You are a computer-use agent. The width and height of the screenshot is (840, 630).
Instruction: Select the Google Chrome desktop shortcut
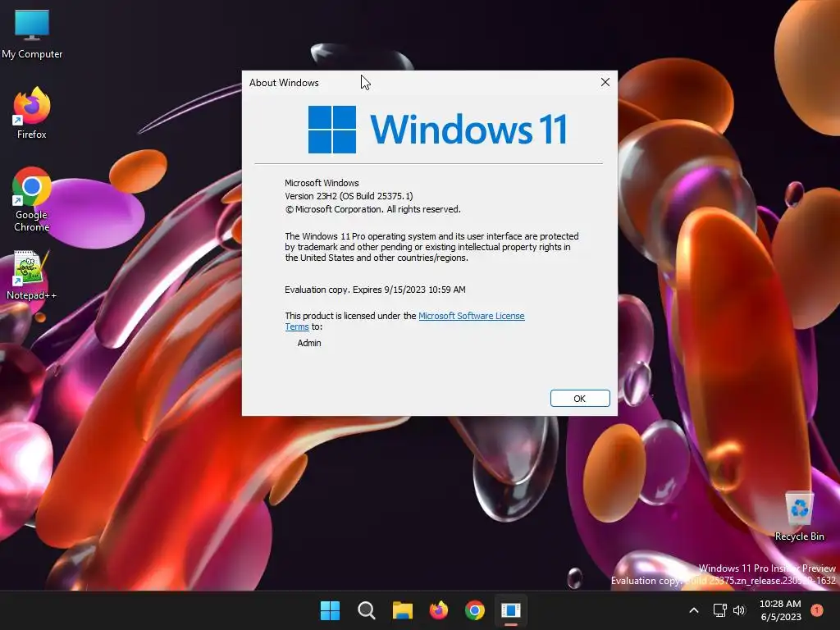tap(32, 199)
